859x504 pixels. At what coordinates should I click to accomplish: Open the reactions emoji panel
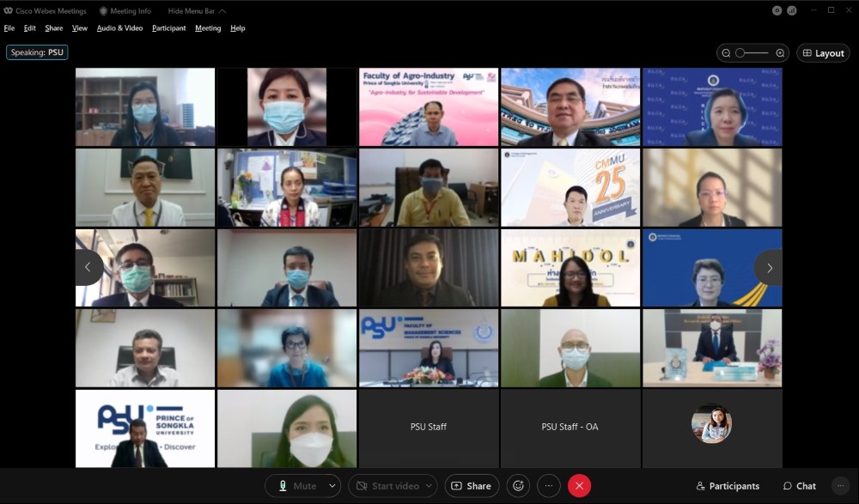(518, 486)
